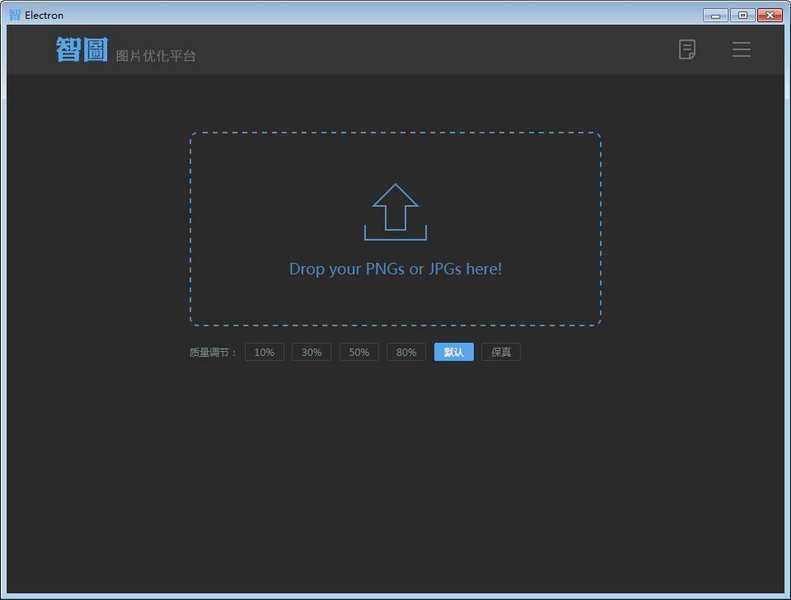Open the log document icon in header
The height and width of the screenshot is (600, 791).
(687, 49)
